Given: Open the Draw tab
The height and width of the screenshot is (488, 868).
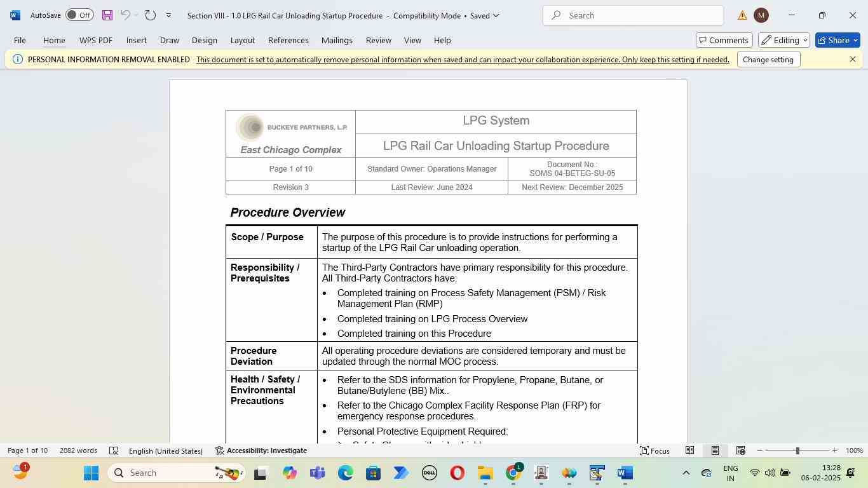Looking at the screenshot, I should [170, 40].
